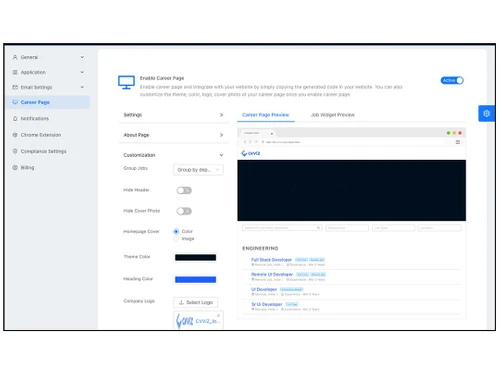Switch to Career Page Preview tab
The image size is (500, 375).
(266, 115)
